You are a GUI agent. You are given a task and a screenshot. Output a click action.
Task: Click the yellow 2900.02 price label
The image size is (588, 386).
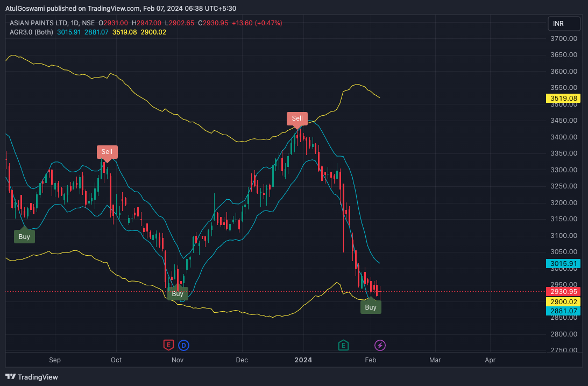[x=563, y=301]
